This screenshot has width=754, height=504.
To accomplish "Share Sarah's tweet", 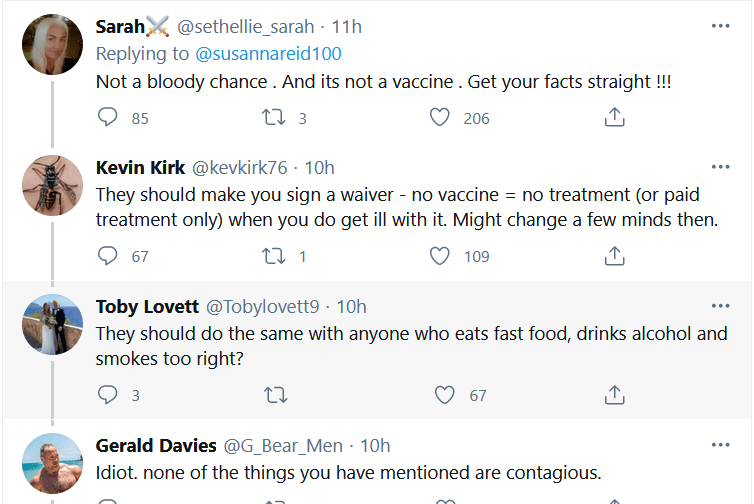I will point(615,118).
